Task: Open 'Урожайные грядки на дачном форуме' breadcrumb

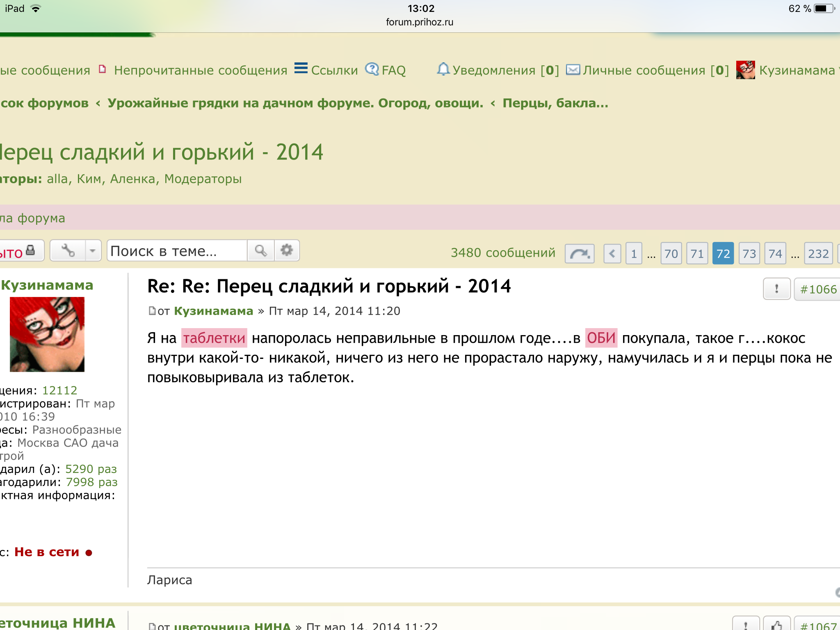Action: coord(295,103)
